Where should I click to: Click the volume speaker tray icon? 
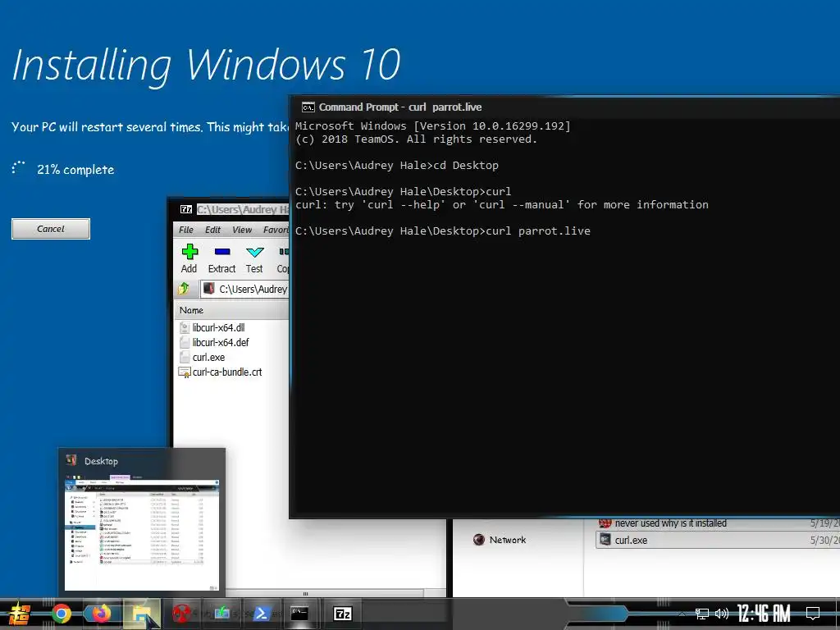722,614
